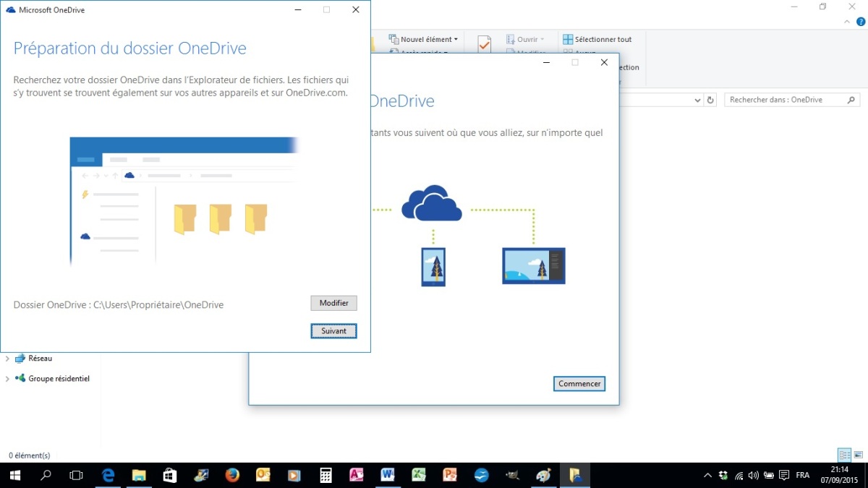Viewport: 868px width, 488px height.
Task: Click the Modifier button for OneDrive folder
Action: (x=333, y=303)
